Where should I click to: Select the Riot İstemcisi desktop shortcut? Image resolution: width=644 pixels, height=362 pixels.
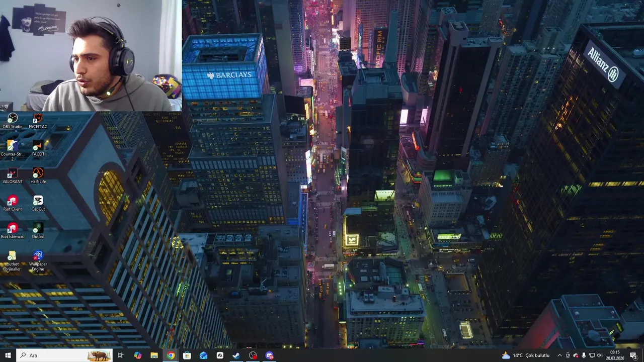13,231
